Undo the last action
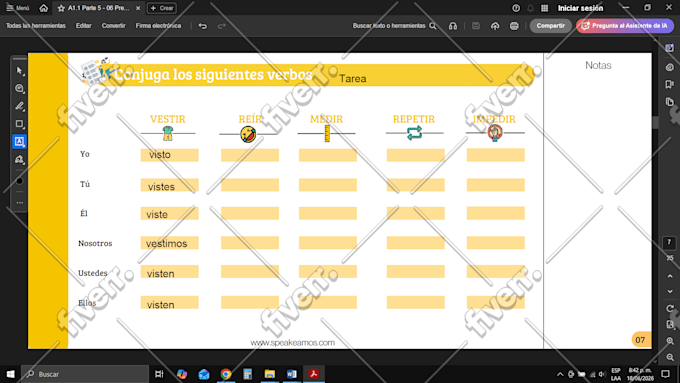 [x=203, y=26]
